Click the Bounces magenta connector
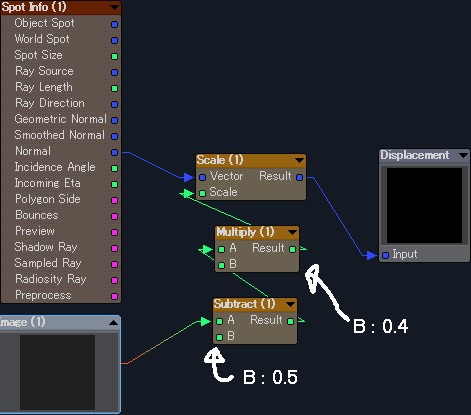This screenshot has height=415, width=471. [x=114, y=216]
